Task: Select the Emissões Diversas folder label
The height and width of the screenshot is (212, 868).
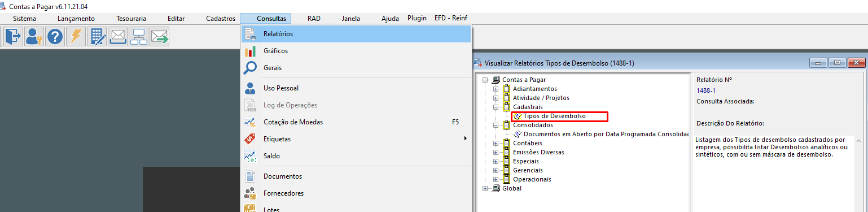Action: click(538, 152)
